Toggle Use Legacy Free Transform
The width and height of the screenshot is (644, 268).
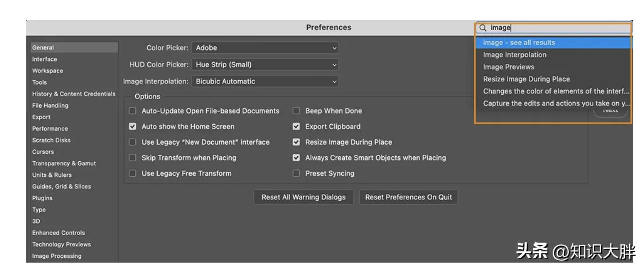click(133, 173)
